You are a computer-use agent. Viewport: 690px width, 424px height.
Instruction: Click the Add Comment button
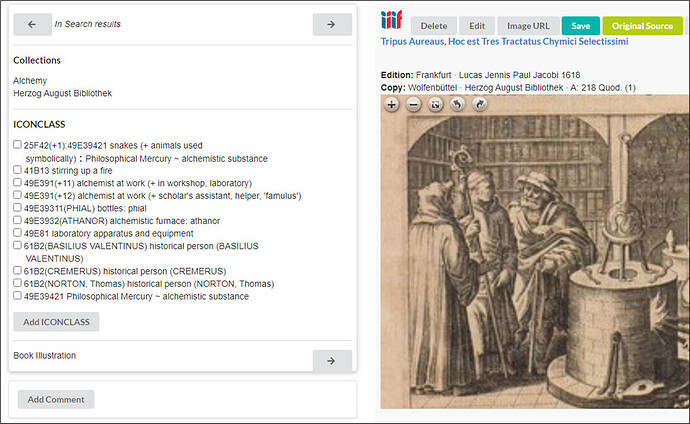[56, 399]
